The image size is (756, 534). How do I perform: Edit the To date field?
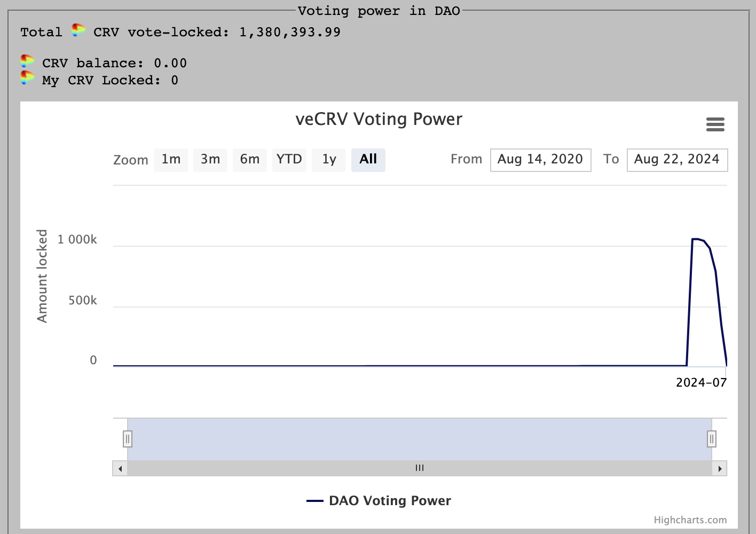pos(676,160)
